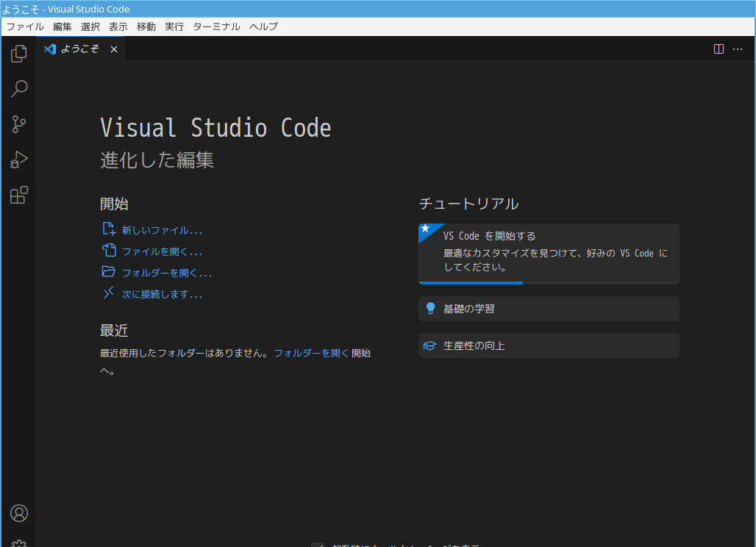Viewport: 756px width, 547px height.
Task: Click the open file icon beside ファイルを開く
Action: tap(109, 250)
